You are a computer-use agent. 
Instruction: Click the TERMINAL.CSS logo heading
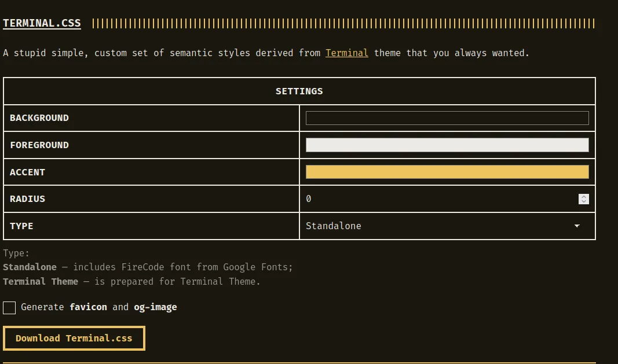42,24
